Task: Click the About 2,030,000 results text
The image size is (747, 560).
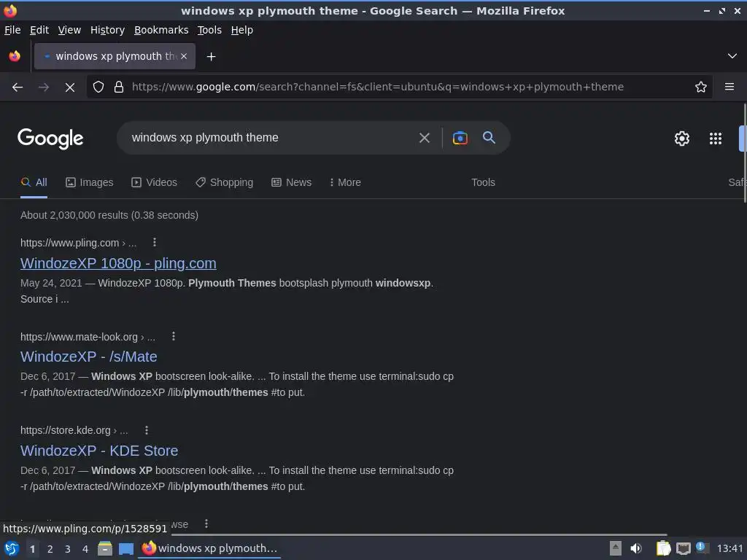Action: click(x=109, y=215)
